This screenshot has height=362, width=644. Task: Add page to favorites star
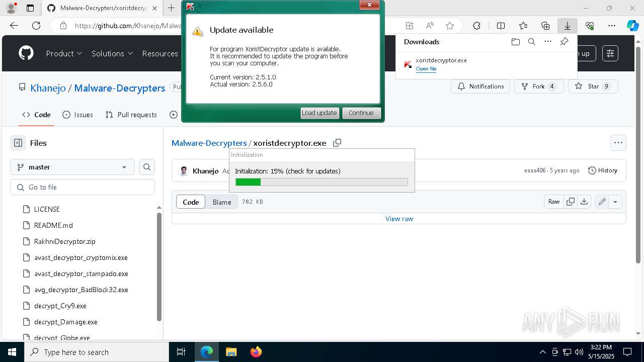click(450, 26)
